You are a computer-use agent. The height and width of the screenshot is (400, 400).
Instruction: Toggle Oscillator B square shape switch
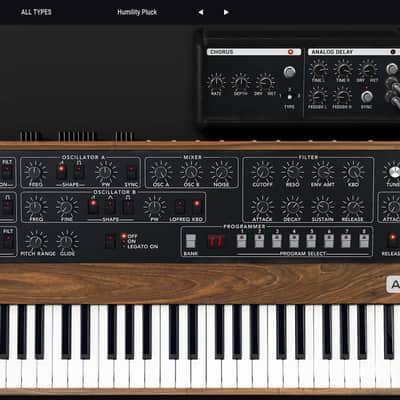[128, 207]
